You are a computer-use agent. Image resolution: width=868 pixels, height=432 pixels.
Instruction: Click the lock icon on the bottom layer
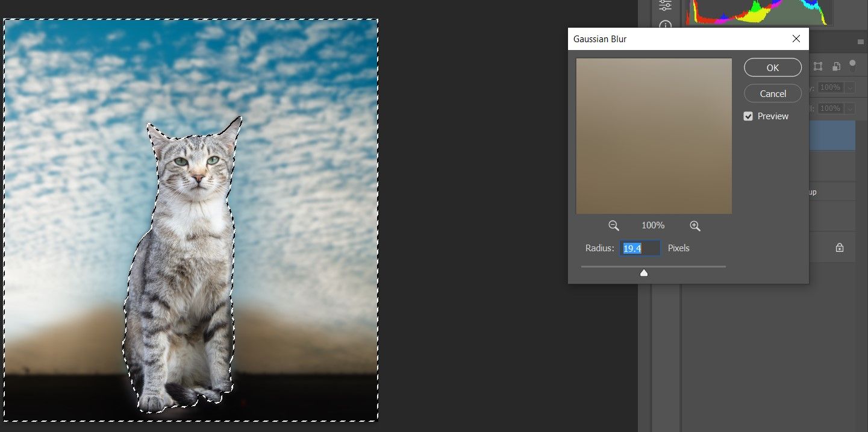click(840, 247)
